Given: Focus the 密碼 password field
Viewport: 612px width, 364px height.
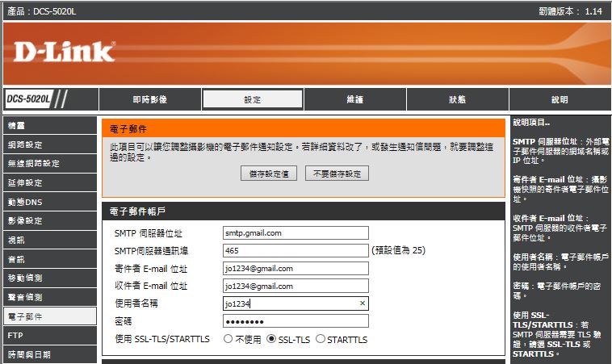Looking at the screenshot, I should pyautogui.click(x=296, y=321).
